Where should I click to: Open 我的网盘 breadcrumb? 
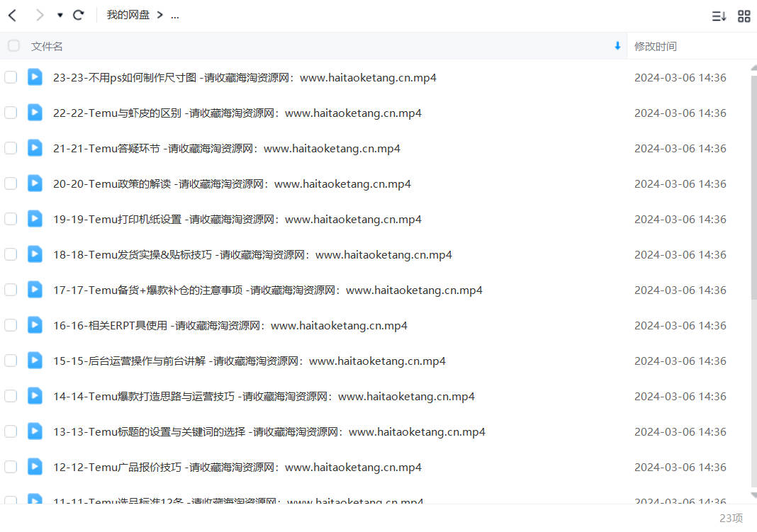coord(128,15)
